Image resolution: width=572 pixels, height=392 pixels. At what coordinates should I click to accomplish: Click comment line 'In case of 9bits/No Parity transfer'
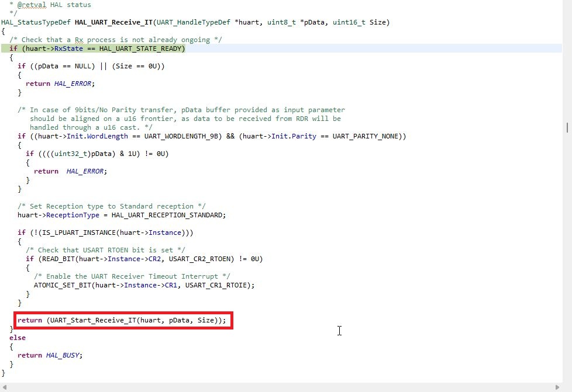pyautogui.click(x=181, y=110)
